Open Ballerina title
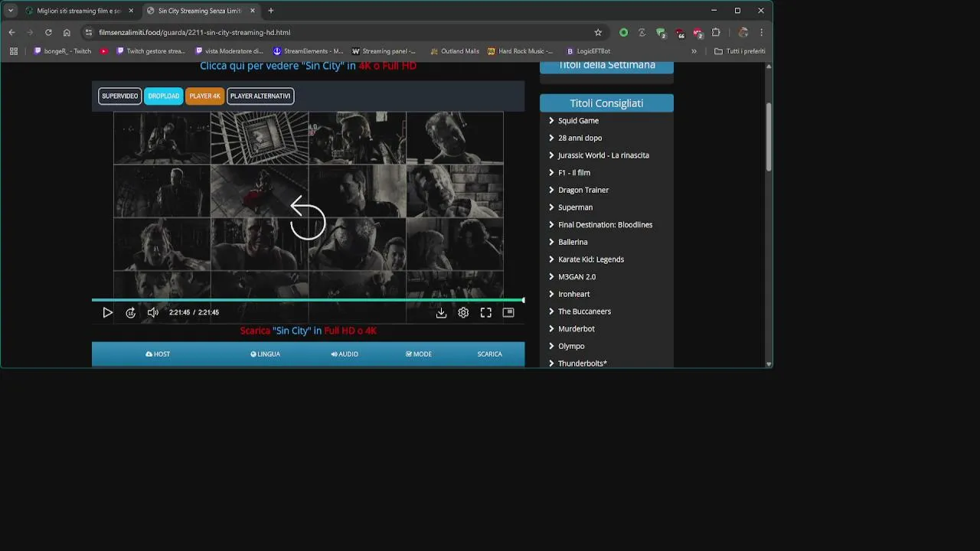 [x=573, y=242]
